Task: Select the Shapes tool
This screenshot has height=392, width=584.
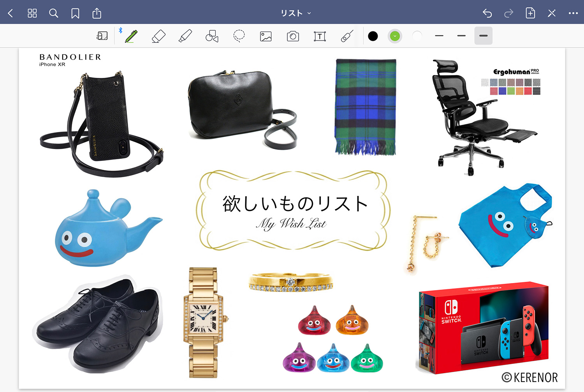Action: point(212,36)
